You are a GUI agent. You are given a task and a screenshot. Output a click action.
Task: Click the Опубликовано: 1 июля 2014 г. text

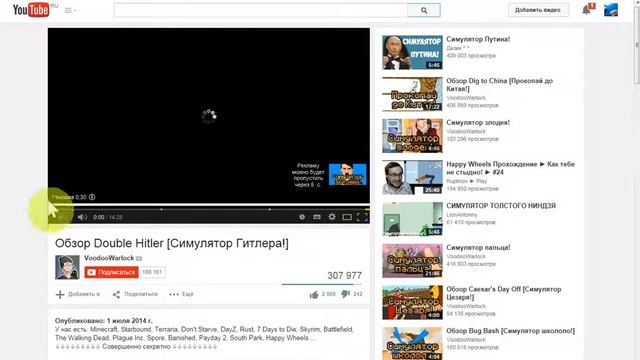(104, 321)
